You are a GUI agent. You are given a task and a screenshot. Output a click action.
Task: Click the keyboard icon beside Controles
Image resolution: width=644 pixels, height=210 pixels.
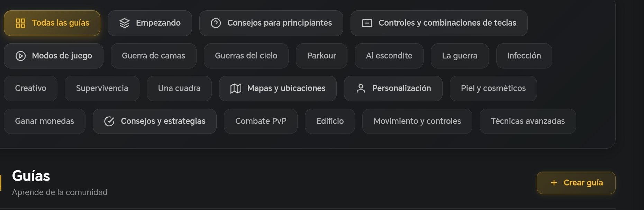coord(367,23)
